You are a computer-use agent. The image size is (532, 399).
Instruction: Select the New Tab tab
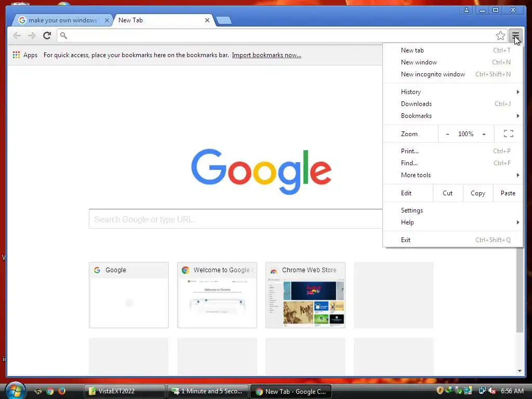coord(163,20)
